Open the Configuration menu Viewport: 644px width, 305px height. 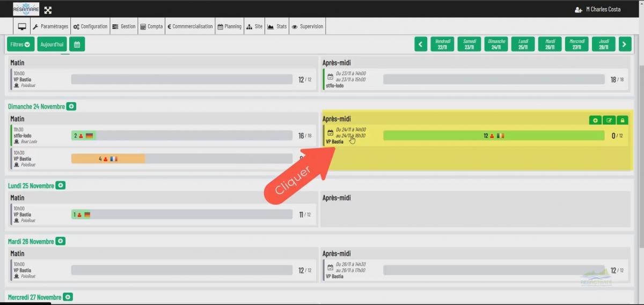(x=90, y=26)
